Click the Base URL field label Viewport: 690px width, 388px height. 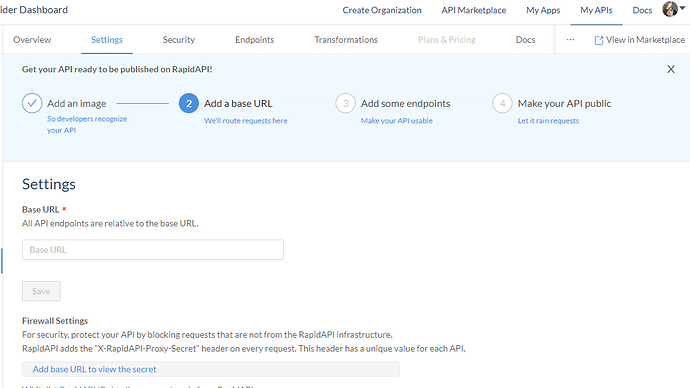click(40, 209)
